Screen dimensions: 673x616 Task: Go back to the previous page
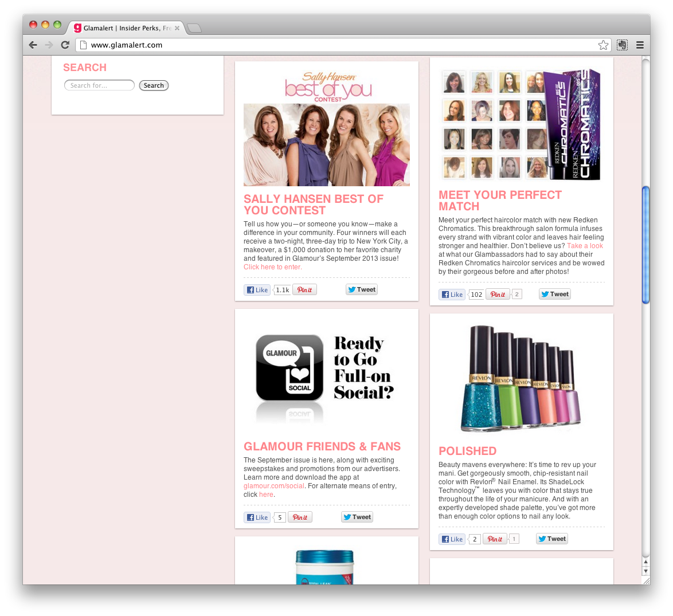tap(33, 45)
